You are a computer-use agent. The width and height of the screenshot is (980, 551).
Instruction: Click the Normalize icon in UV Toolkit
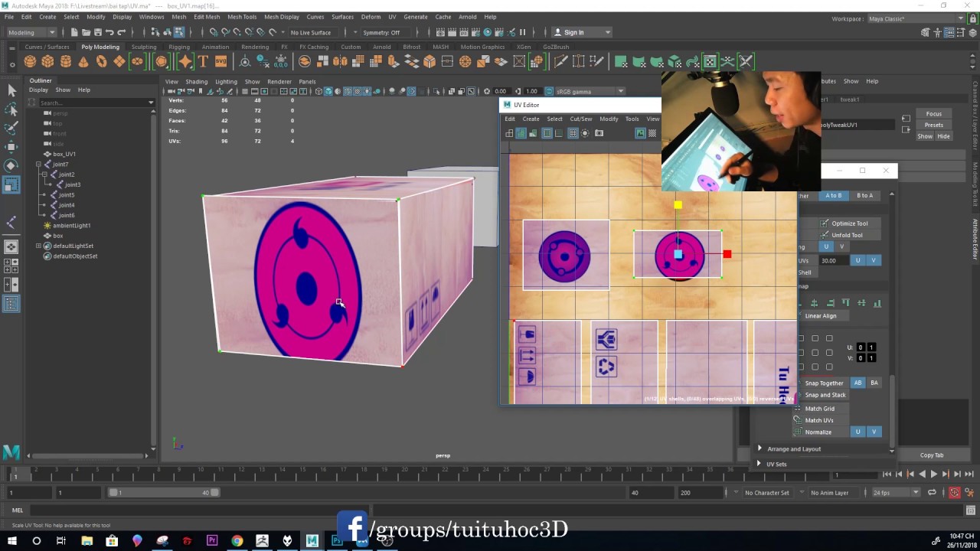click(x=798, y=432)
